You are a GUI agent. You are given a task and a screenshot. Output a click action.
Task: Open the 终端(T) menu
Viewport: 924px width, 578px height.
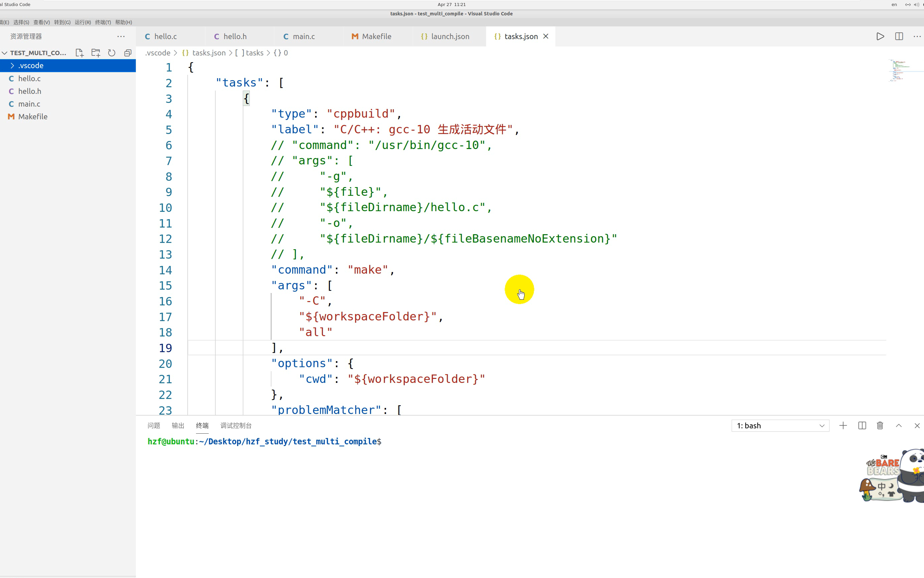[x=103, y=22]
